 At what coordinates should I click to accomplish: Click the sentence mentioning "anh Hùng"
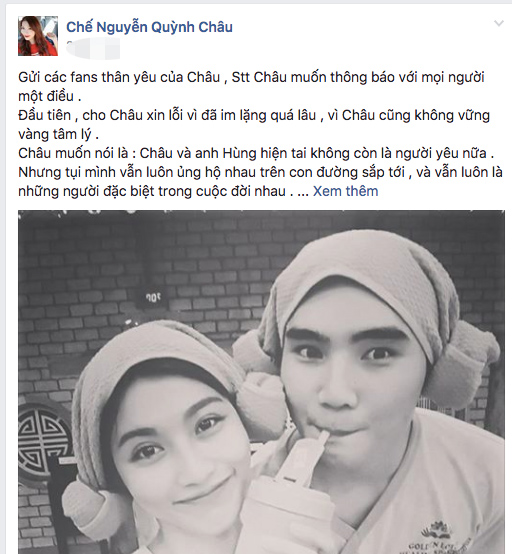(256, 153)
